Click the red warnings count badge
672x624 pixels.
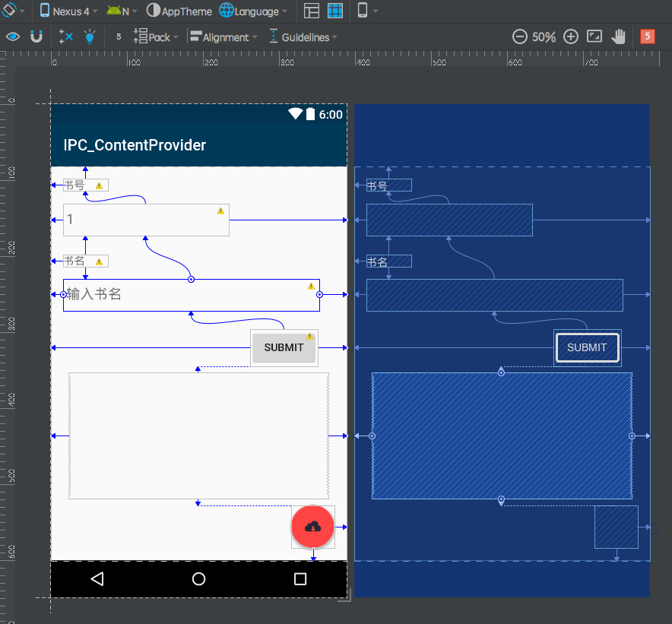(x=648, y=36)
